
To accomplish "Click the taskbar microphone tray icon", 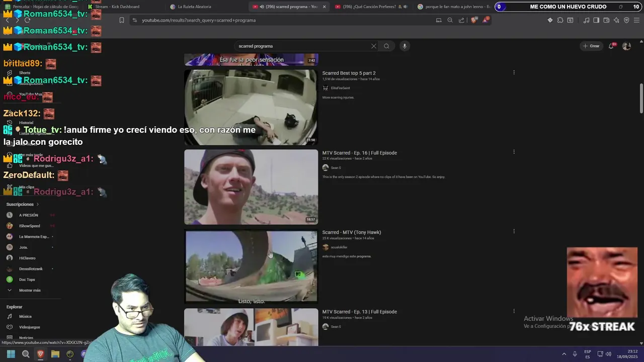I will tap(575, 354).
